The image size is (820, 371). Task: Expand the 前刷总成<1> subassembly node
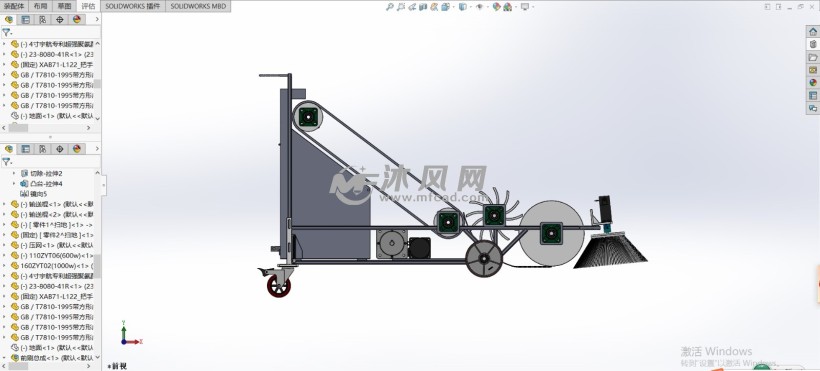(x=4, y=358)
